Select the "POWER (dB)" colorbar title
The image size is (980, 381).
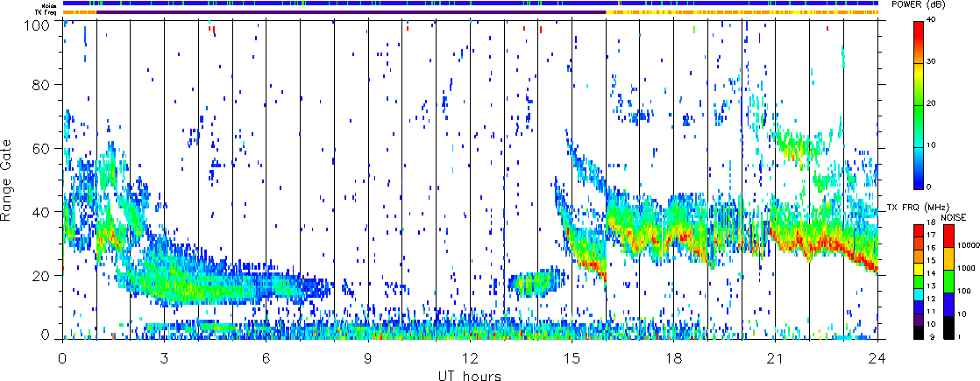[919, 4]
